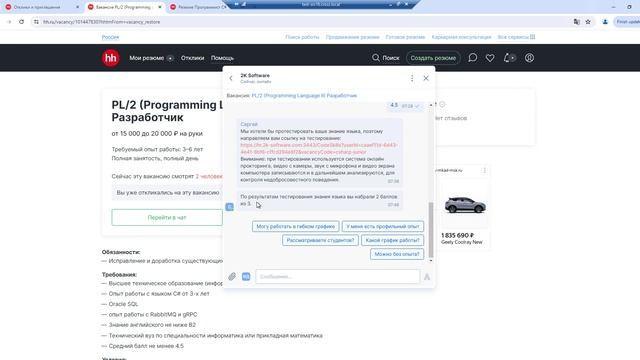The image size is (640, 360).
Task: Close the first browser tab Отклики и приглашения
Action: (x=78, y=7)
